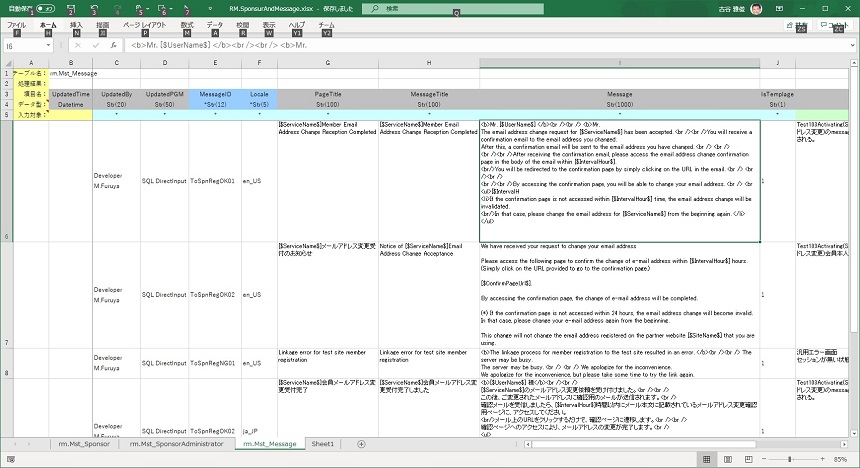Click the PageTitle cell 'Linkage error for test site member registration'
The image size is (860, 468).
pos(327,363)
